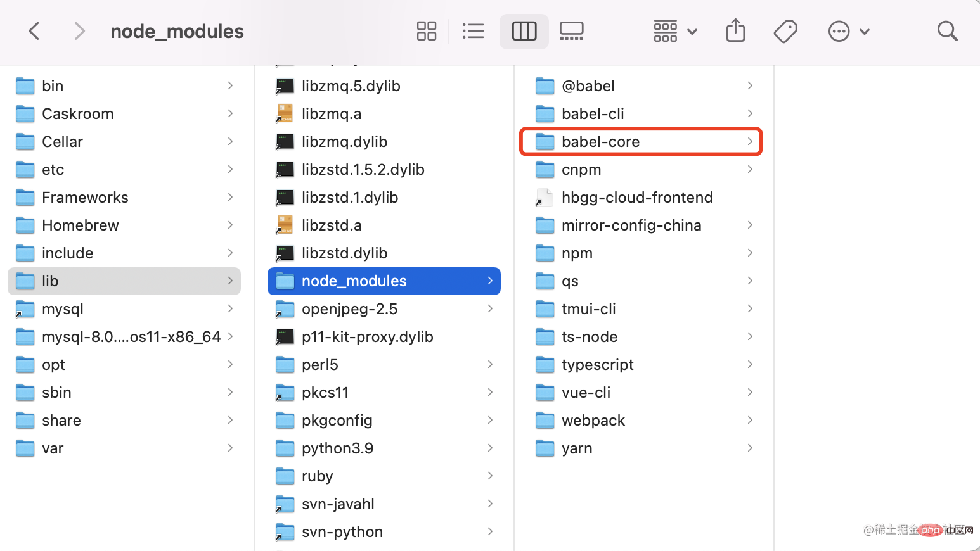Click the libzstd.a archive icon

tap(285, 225)
